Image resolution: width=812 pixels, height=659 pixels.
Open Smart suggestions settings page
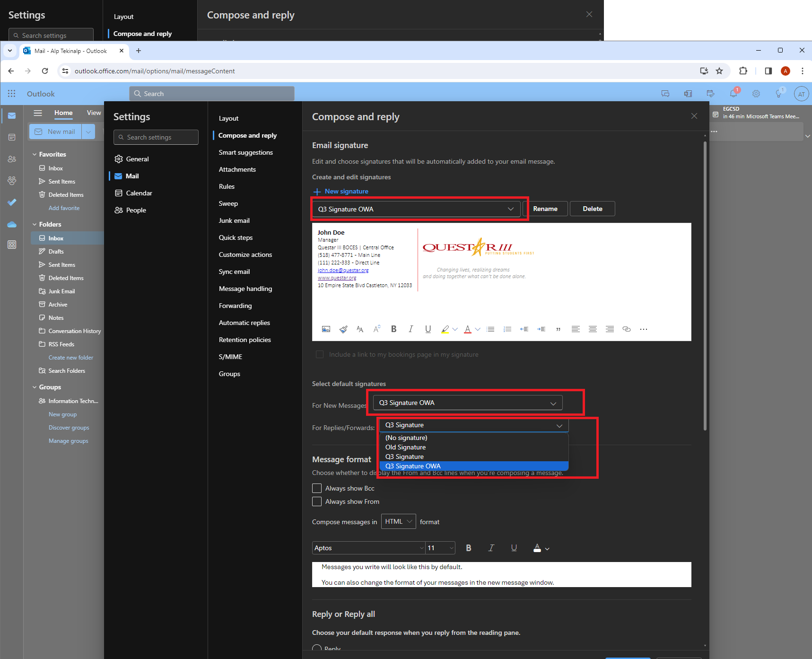click(x=245, y=152)
